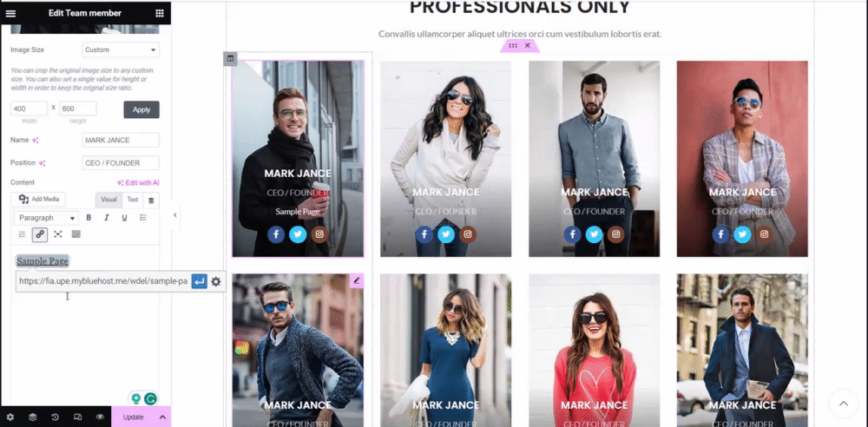
Task: Open the Paragraph format dropdown
Action: [x=46, y=218]
